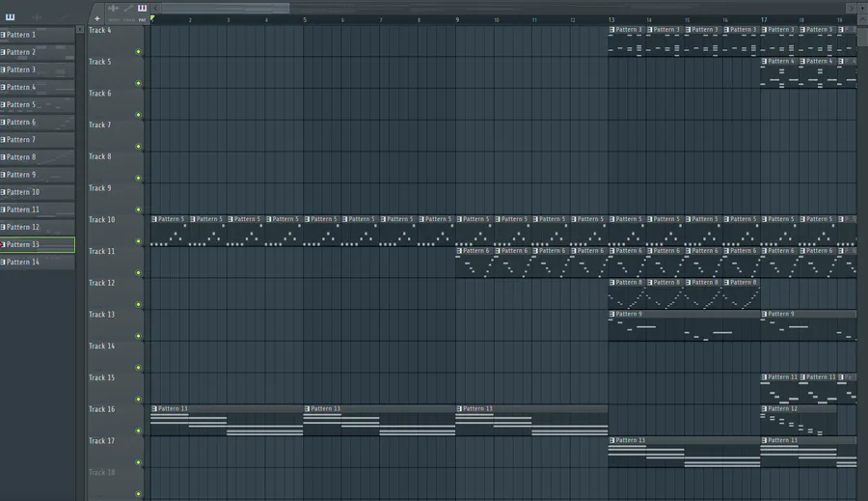868x501 pixels.
Task: Select Pattern 2 in the picker list
Action: [37, 52]
